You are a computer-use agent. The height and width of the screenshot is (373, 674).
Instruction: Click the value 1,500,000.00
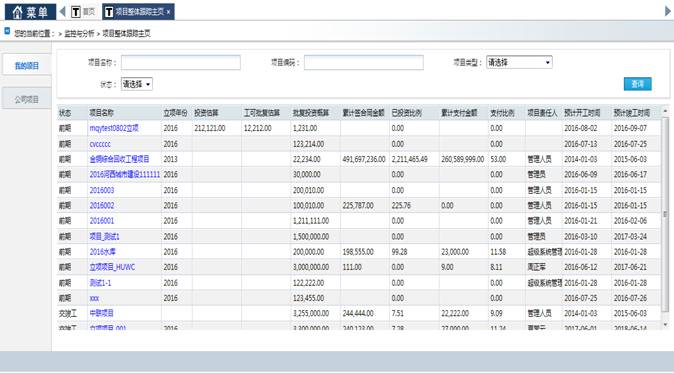pos(311,236)
